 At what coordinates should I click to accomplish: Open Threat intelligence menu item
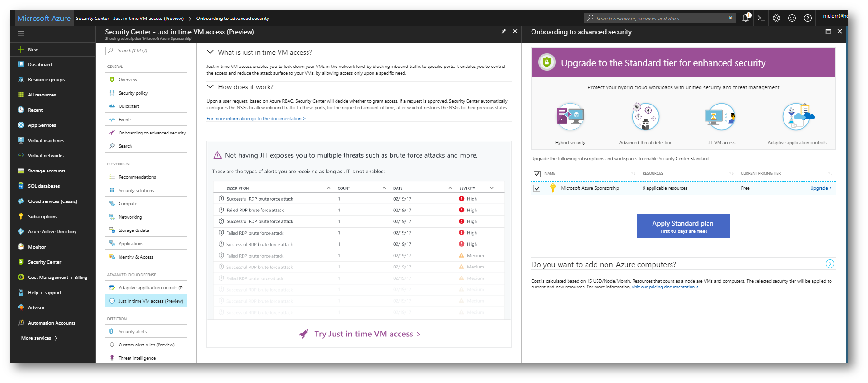pos(146,358)
